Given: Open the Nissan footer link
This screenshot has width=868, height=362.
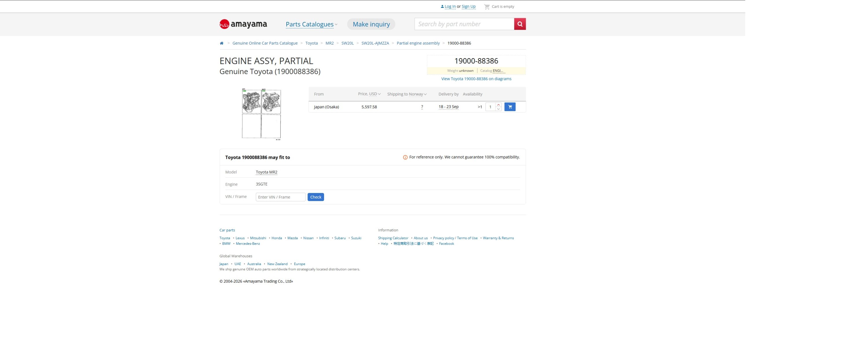Looking at the screenshot, I should (308, 238).
